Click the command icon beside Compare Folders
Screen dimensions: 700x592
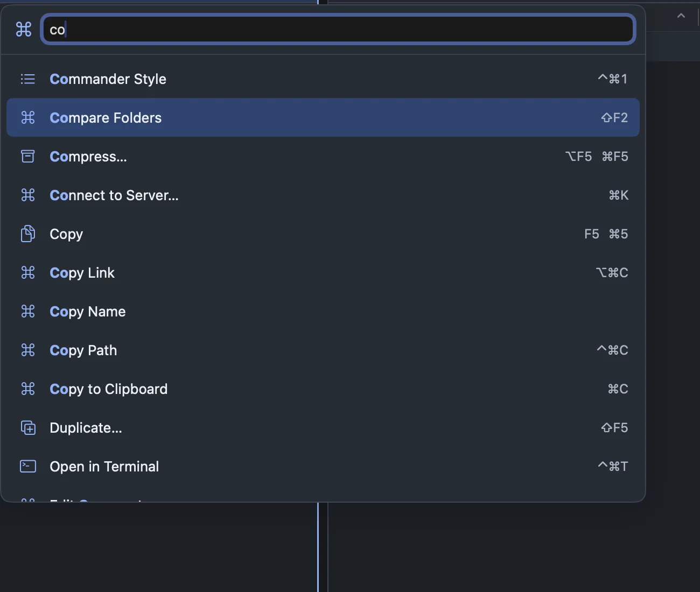(28, 117)
